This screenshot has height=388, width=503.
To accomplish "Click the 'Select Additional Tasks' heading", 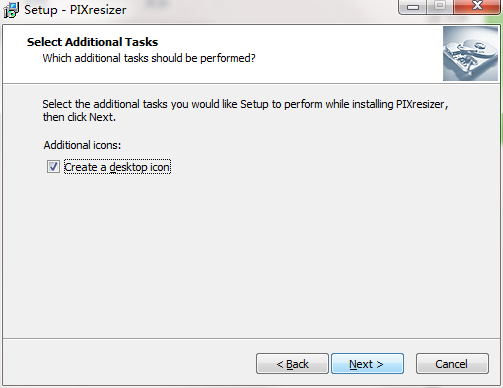I will tap(92, 42).
